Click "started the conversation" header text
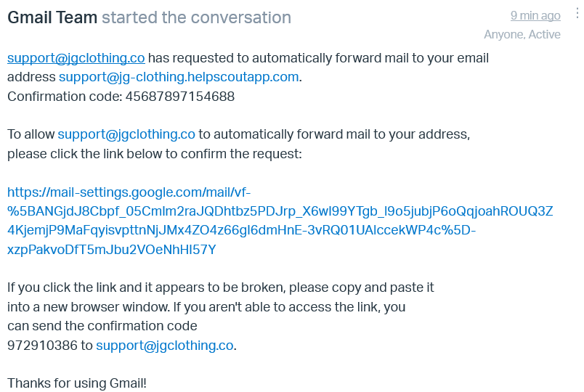The height and width of the screenshot is (392, 584). (196, 17)
